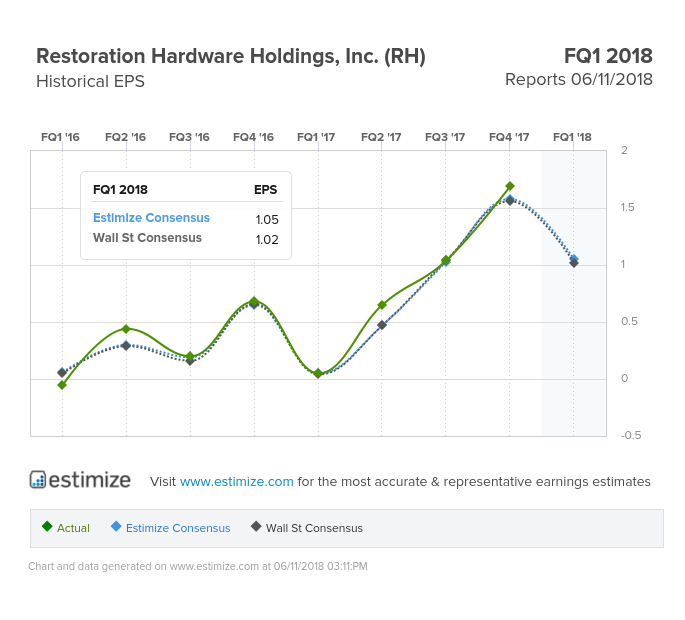Toggle the Actual series in legend
Viewport: 685px width, 620px height.
[66, 527]
